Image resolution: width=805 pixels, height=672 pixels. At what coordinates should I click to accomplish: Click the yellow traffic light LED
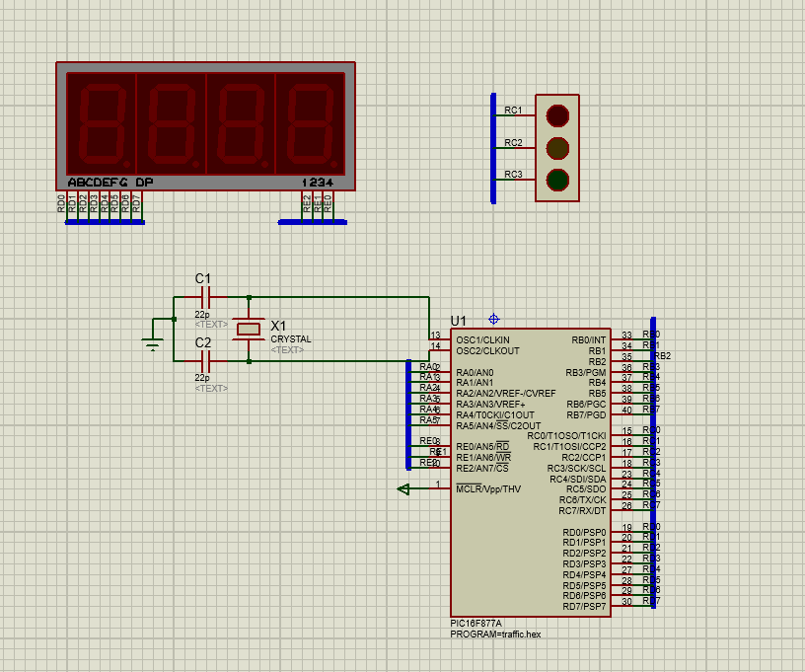pyautogui.click(x=557, y=148)
